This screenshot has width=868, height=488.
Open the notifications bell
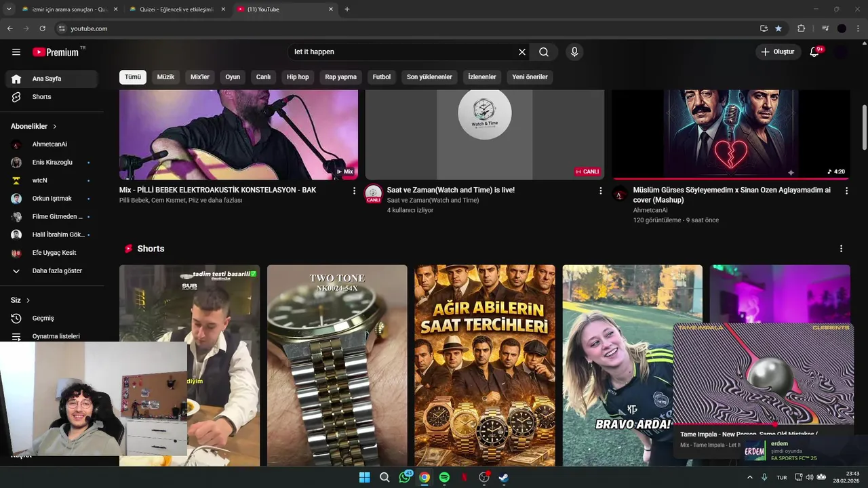click(815, 52)
